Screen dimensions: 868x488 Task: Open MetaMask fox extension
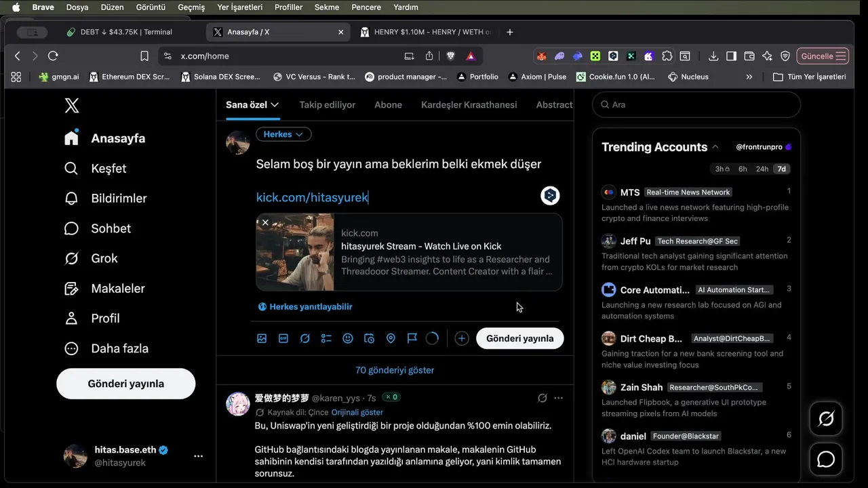(x=541, y=56)
